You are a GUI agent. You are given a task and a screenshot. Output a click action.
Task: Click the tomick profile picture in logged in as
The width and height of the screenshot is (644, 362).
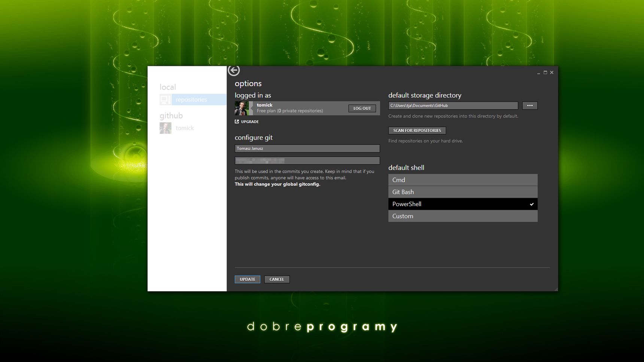241,108
